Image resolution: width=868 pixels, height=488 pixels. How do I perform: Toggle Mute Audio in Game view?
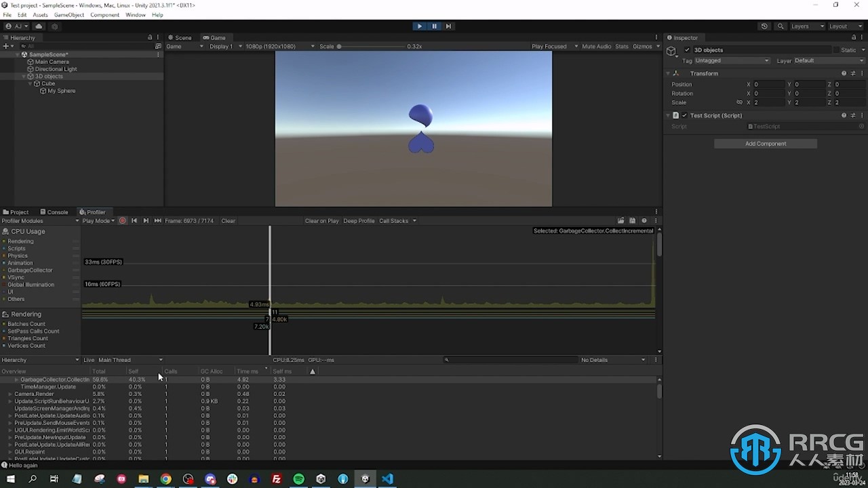point(596,47)
